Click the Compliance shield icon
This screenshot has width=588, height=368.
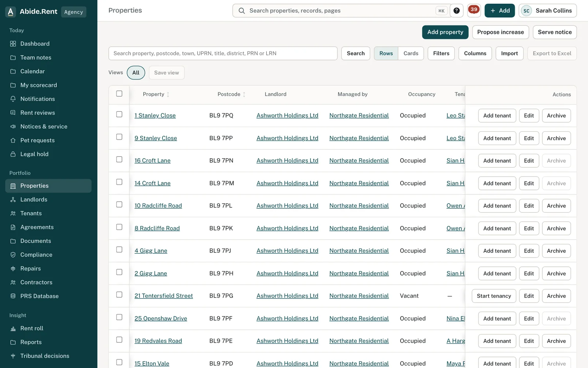(x=13, y=255)
